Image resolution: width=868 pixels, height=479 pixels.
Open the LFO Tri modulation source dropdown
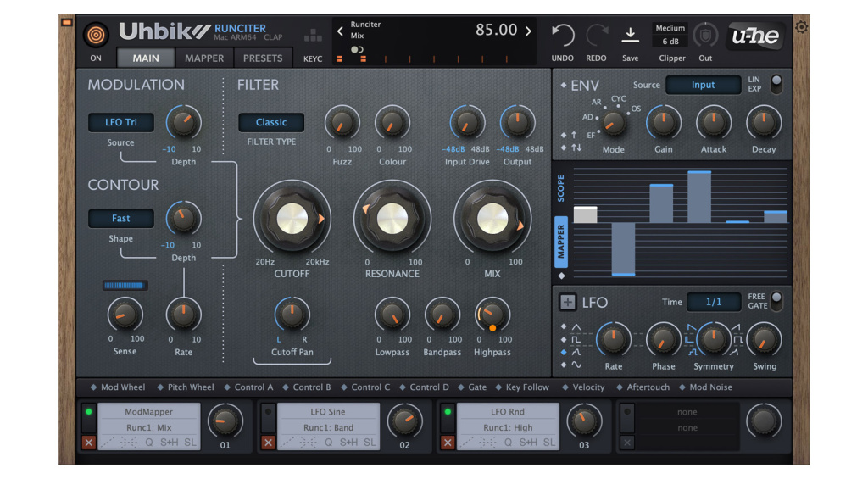click(120, 122)
